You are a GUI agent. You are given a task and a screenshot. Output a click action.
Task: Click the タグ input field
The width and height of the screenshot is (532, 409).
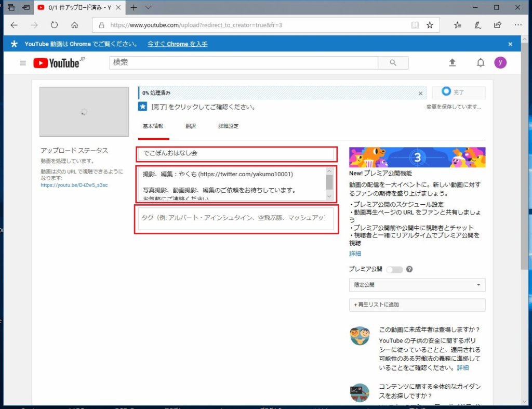[x=235, y=218]
